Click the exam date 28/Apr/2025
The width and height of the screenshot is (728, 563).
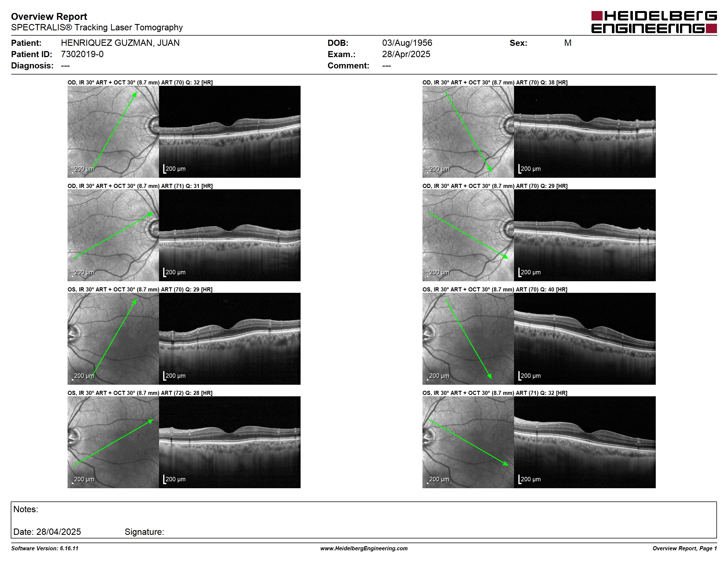coord(406,54)
